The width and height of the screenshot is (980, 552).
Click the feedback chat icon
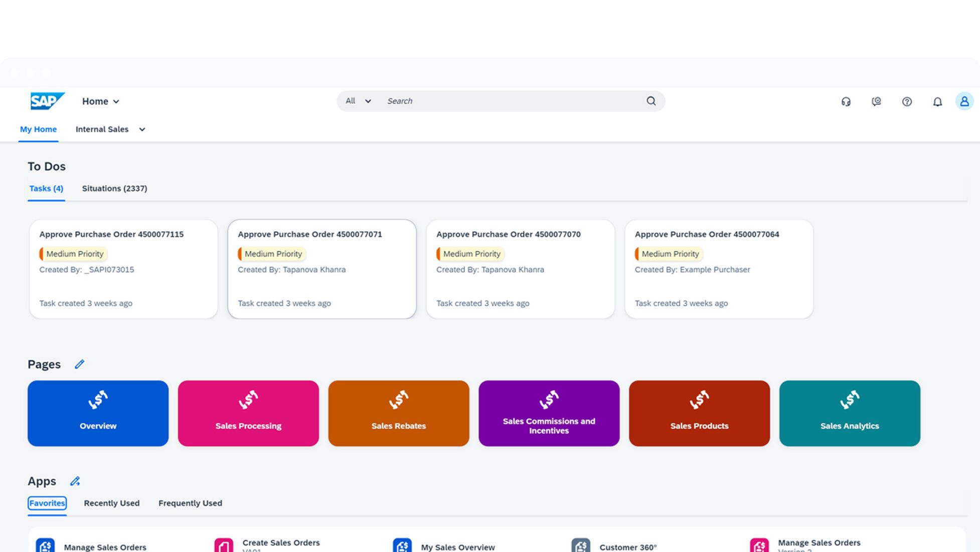pyautogui.click(x=876, y=102)
